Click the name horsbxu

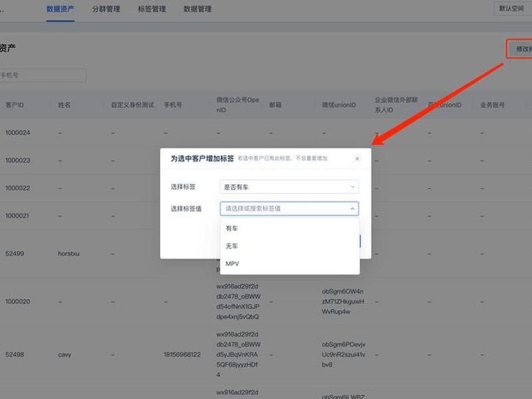point(68,253)
